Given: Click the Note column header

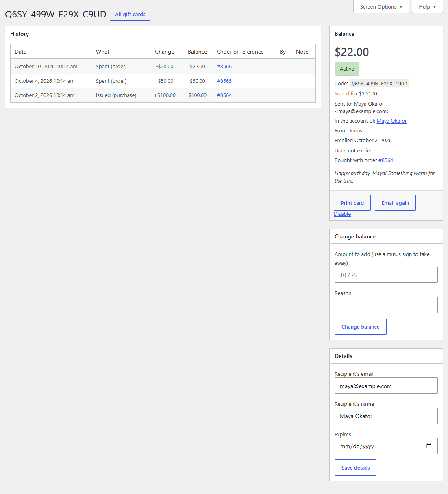Looking at the screenshot, I should (x=302, y=52).
